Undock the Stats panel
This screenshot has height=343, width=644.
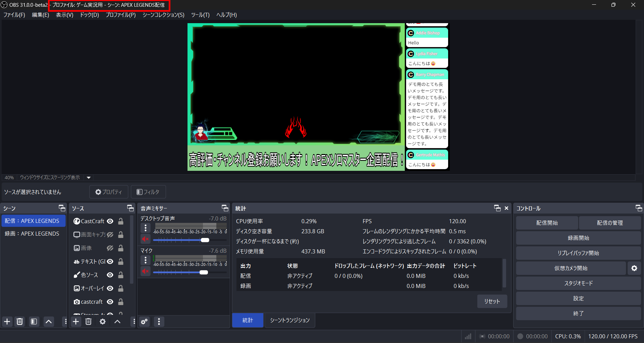pyautogui.click(x=497, y=208)
